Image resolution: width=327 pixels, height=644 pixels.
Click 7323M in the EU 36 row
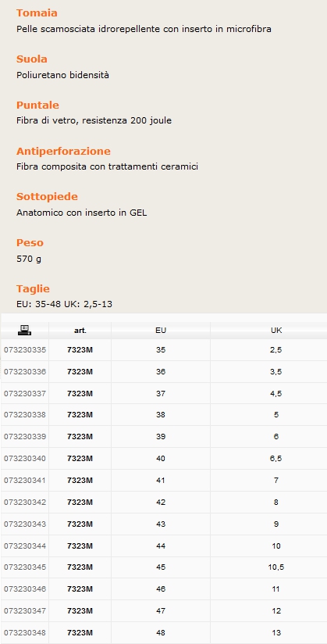tap(80, 372)
